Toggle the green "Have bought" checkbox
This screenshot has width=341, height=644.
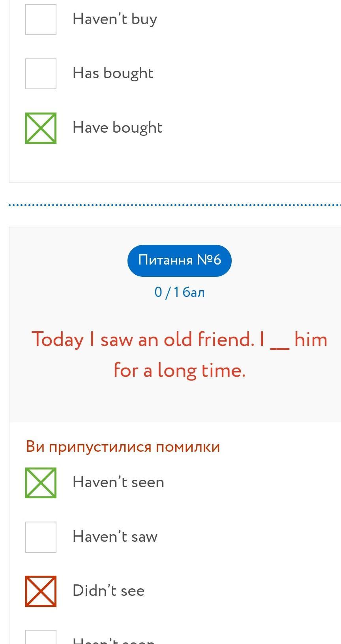(41, 128)
